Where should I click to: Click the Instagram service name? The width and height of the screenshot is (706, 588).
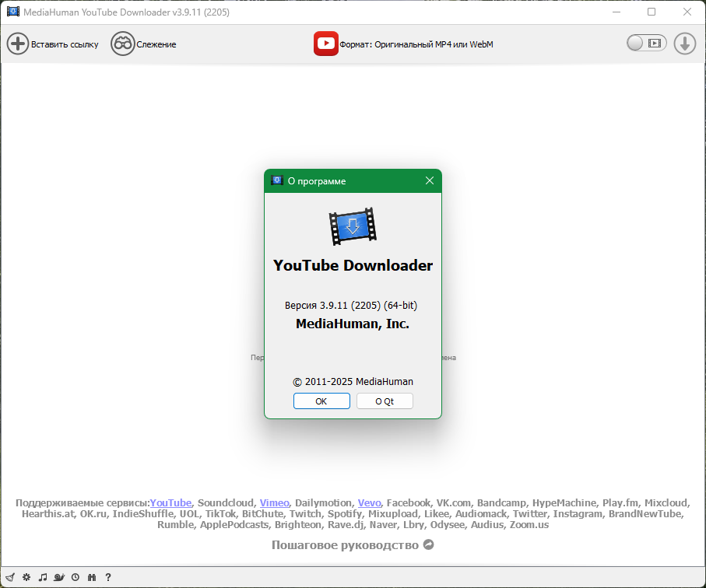click(578, 514)
